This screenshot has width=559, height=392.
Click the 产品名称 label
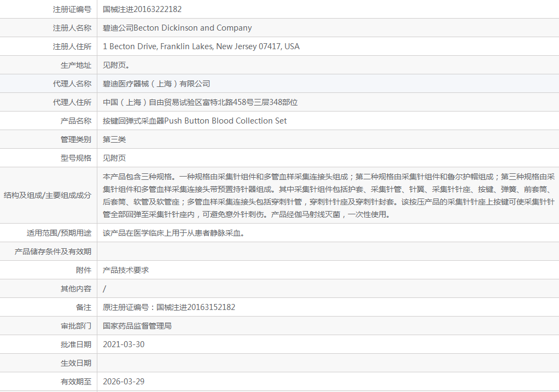(x=76, y=121)
